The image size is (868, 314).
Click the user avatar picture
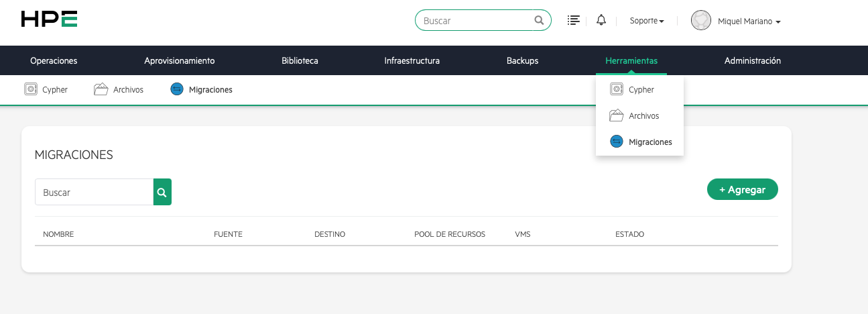pyautogui.click(x=701, y=21)
